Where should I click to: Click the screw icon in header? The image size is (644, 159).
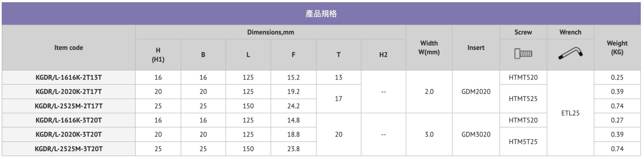point(523,54)
